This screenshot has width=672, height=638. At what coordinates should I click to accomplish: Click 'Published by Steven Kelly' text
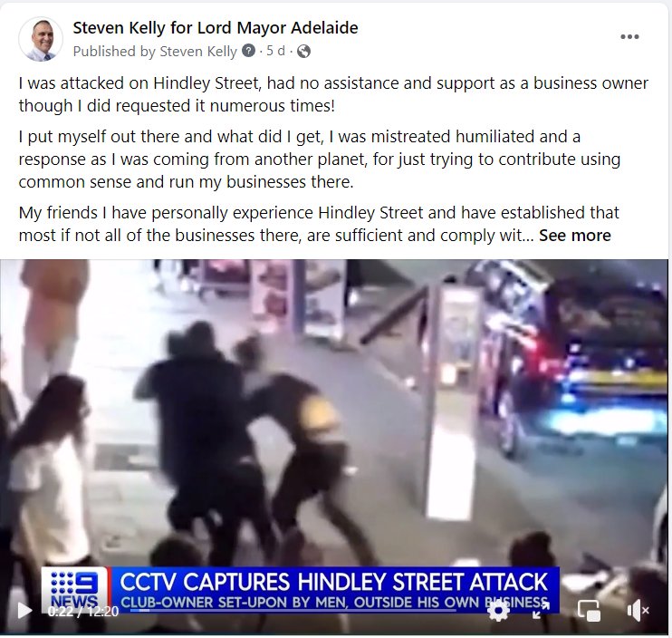(x=155, y=52)
